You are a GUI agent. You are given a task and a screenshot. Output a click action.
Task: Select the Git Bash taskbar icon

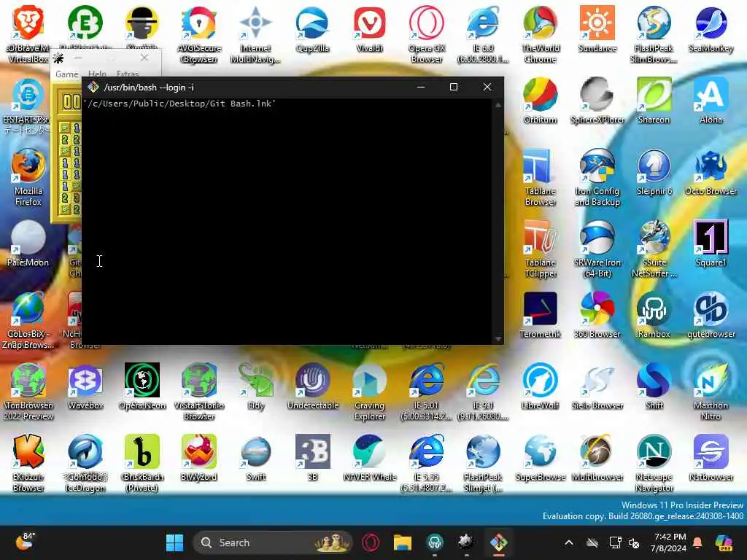pos(498,542)
